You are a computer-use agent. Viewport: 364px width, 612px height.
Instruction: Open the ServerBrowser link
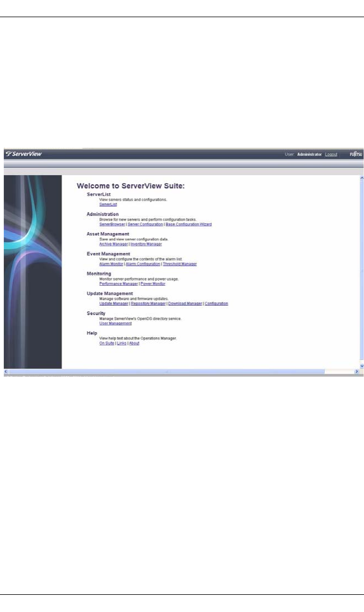click(112, 224)
